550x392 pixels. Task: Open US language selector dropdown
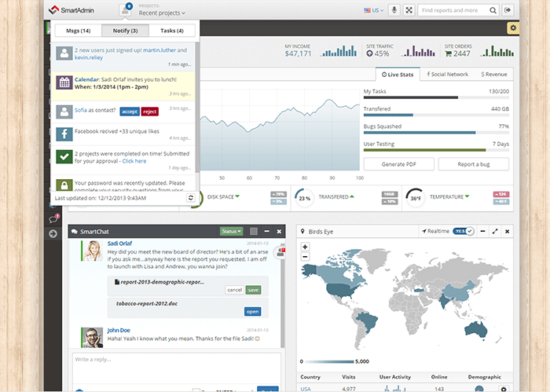(x=373, y=10)
